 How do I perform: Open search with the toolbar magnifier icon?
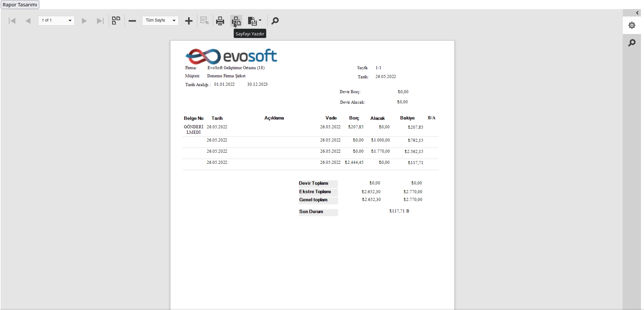(275, 21)
